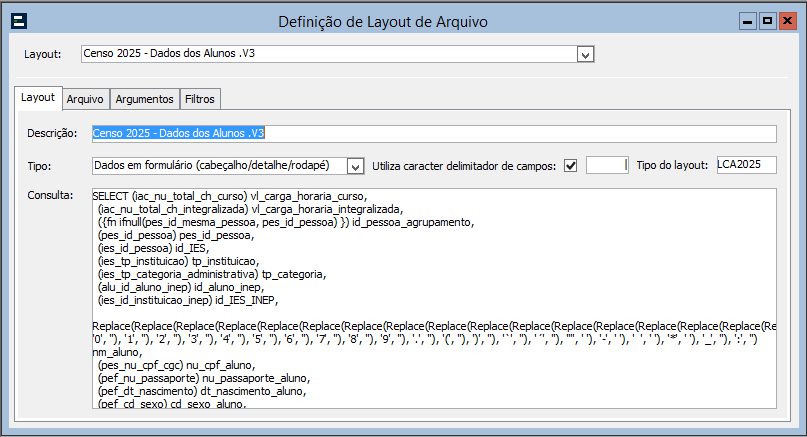The height and width of the screenshot is (437, 807).
Task: Minimize the Definição de Layout window
Action: tap(748, 21)
